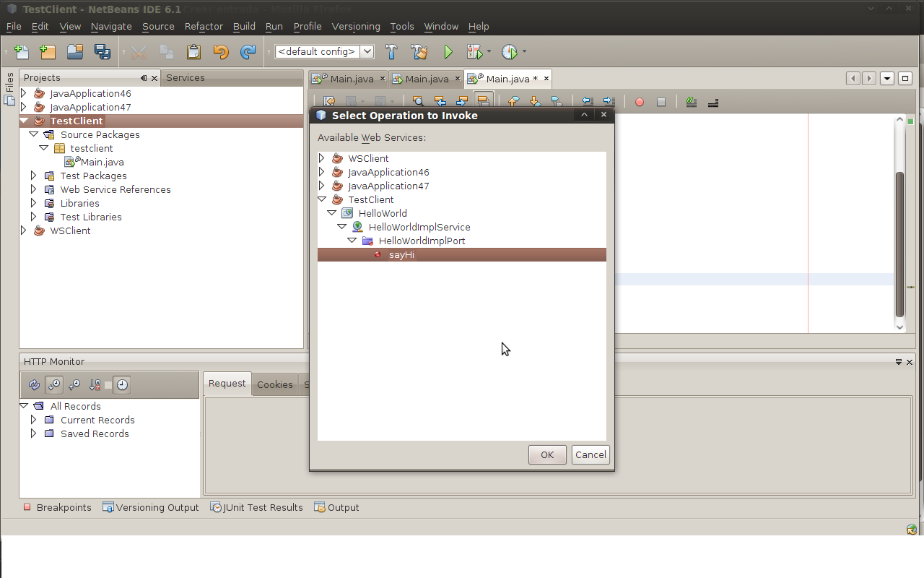
Task: Click Cancel in Select Operation dialog
Action: click(590, 454)
